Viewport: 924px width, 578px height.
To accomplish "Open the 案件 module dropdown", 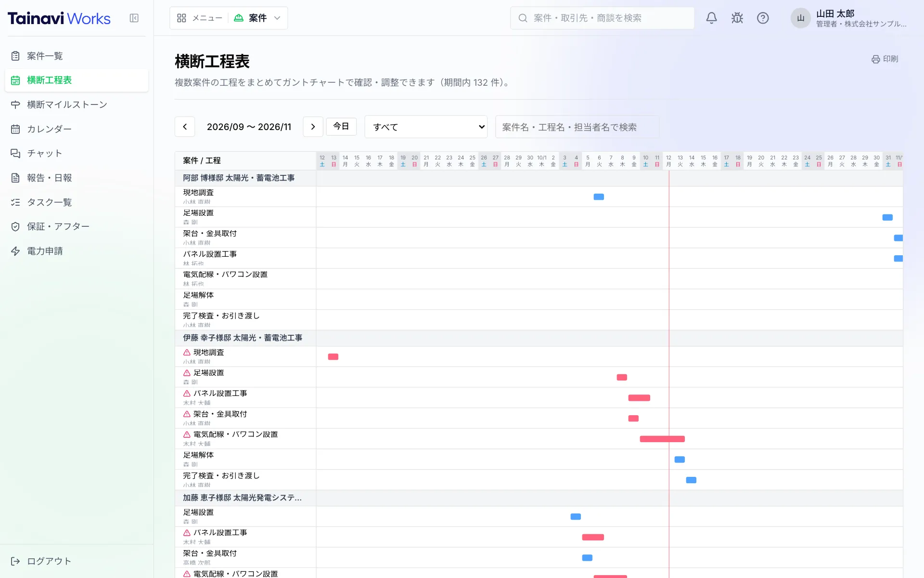I will pos(257,18).
